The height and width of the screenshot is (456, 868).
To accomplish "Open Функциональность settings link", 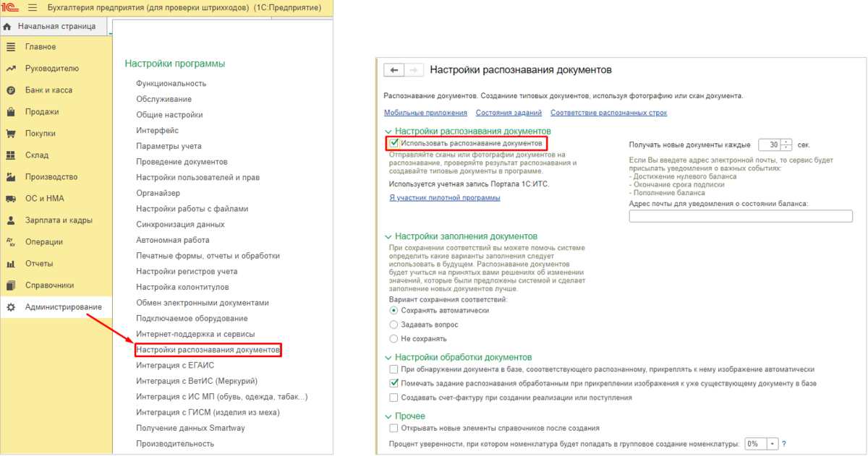I will [171, 84].
